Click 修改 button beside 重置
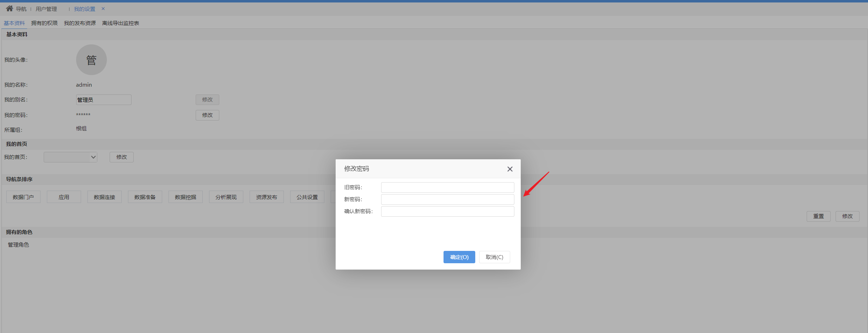This screenshot has height=333, width=868. click(847, 216)
